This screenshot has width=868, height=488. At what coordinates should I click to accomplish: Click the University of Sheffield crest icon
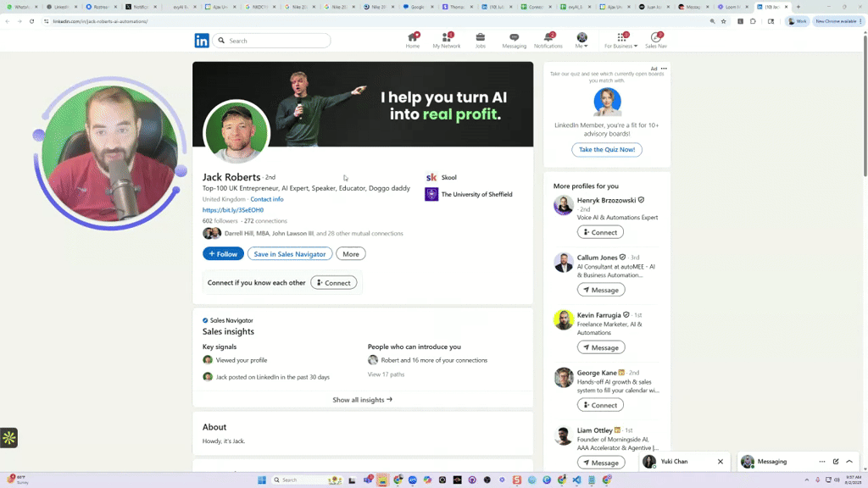pos(431,194)
